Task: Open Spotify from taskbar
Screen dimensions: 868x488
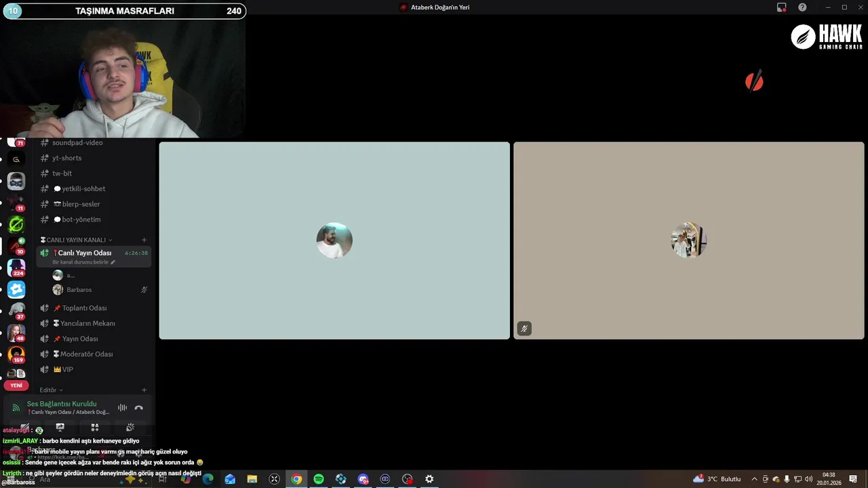Action: pos(319,479)
